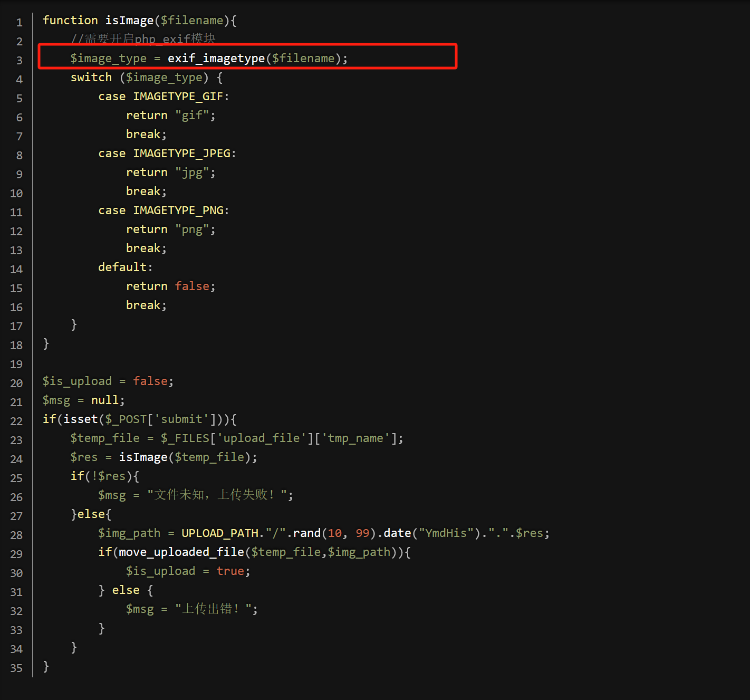This screenshot has height=700, width=750.
Task: Click the exif_imagetype function call
Action: [216, 59]
